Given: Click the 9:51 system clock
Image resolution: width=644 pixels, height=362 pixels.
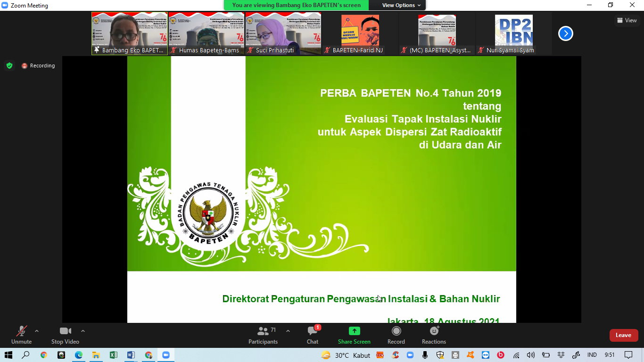Looking at the screenshot, I should pos(610,355).
